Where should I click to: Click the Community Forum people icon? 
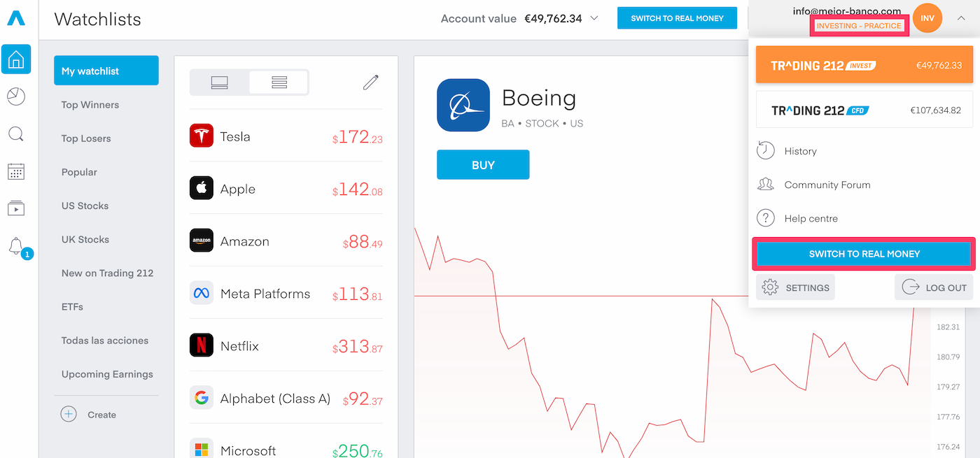[766, 185]
